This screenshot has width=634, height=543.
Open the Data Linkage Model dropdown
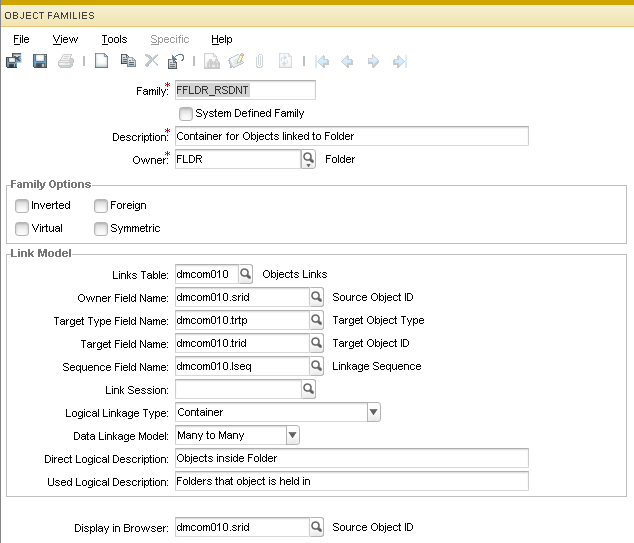[x=292, y=435]
